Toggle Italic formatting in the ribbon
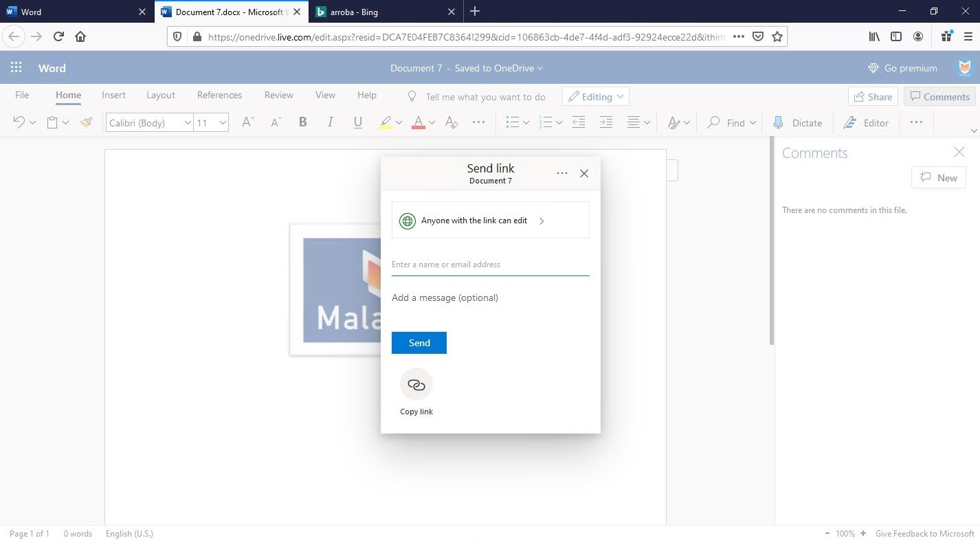Image resolution: width=980 pixels, height=540 pixels. 330,123
